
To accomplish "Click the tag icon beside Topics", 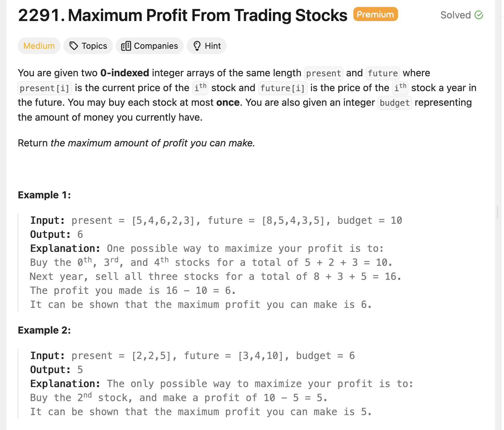I will click(x=74, y=46).
